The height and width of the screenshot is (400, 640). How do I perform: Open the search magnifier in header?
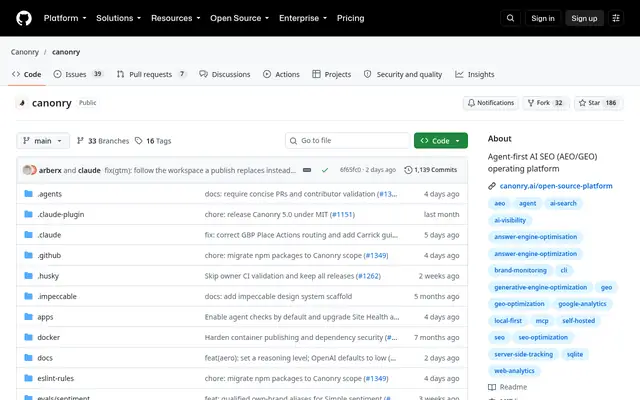click(510, 18)
